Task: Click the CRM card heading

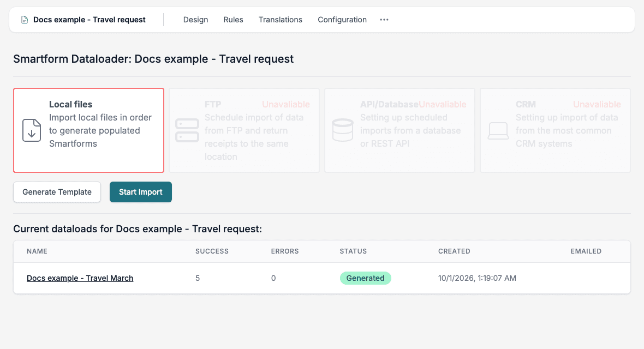Action: point(526,104)
